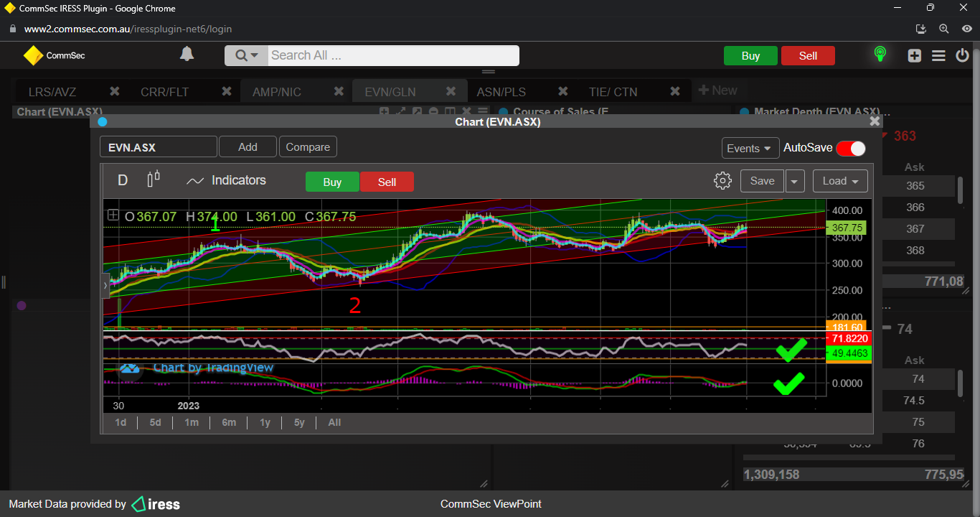Click the iress logo in the footer
This screenshot has height=517, width=980.
(156, 504)
